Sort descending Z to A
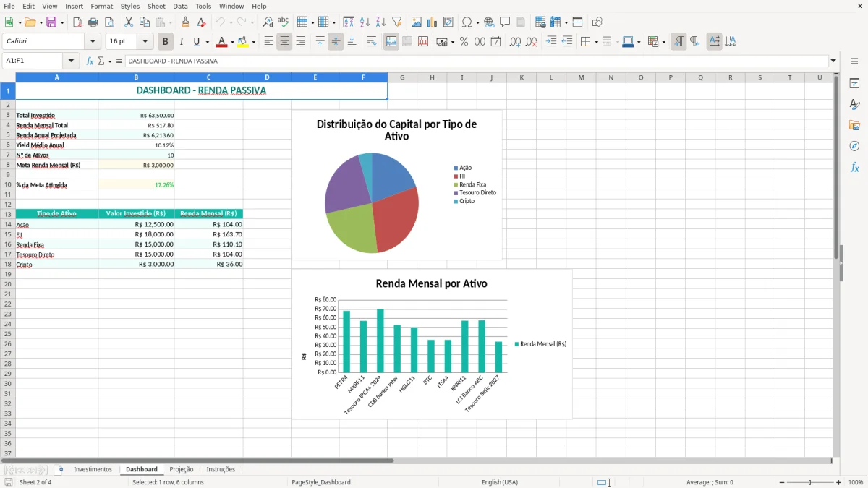This screenshot has height=488, width=868. pos(381,22)
